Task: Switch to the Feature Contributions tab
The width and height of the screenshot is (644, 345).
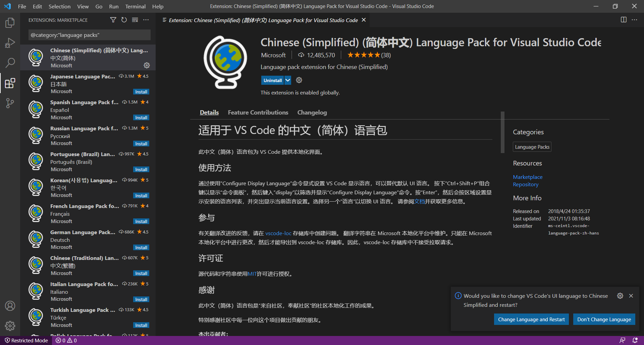Action: (258, 113)
